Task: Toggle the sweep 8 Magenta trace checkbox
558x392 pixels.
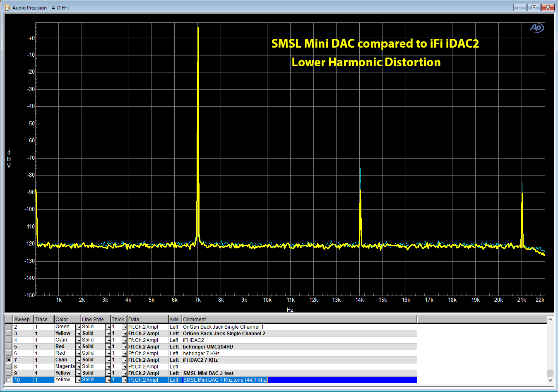Action: click(x=9, y=366)
